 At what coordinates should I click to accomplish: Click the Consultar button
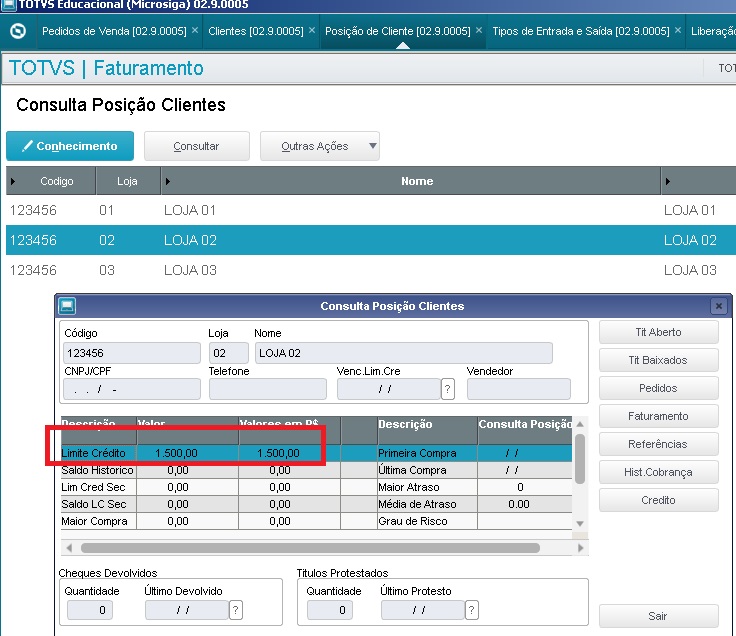pyautogui.click(x=196, y=146)
